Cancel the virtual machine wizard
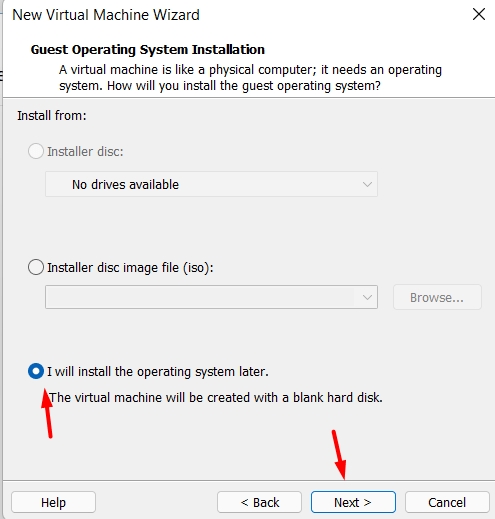Viewport: 495px width, 519px height. click(447, 502)
